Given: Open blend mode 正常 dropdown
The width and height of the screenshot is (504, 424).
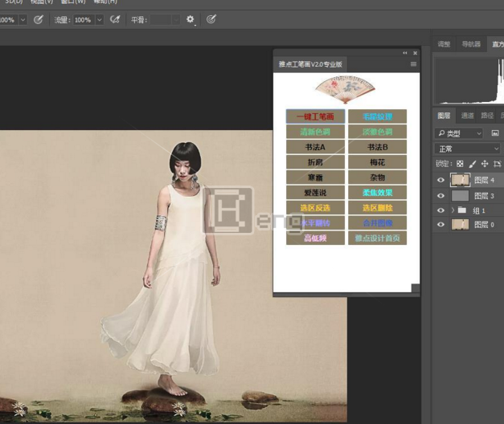Looking at the screenshot, I should [469, 149].
